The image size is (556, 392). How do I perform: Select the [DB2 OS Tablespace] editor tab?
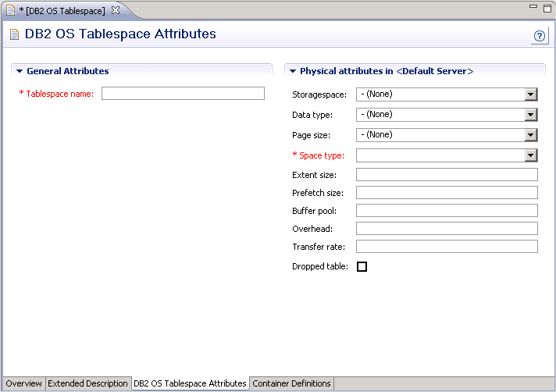pos(66,11)
